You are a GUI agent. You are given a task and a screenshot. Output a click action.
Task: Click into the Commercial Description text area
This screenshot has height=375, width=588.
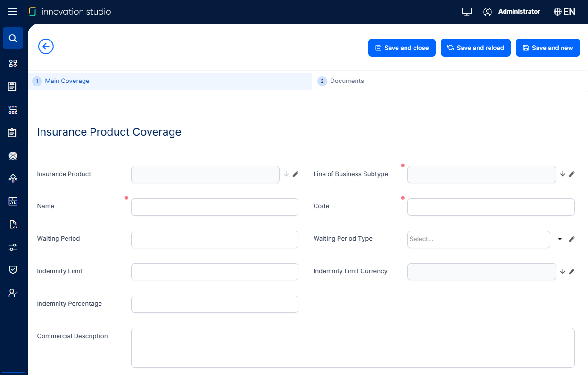point(353,348)
